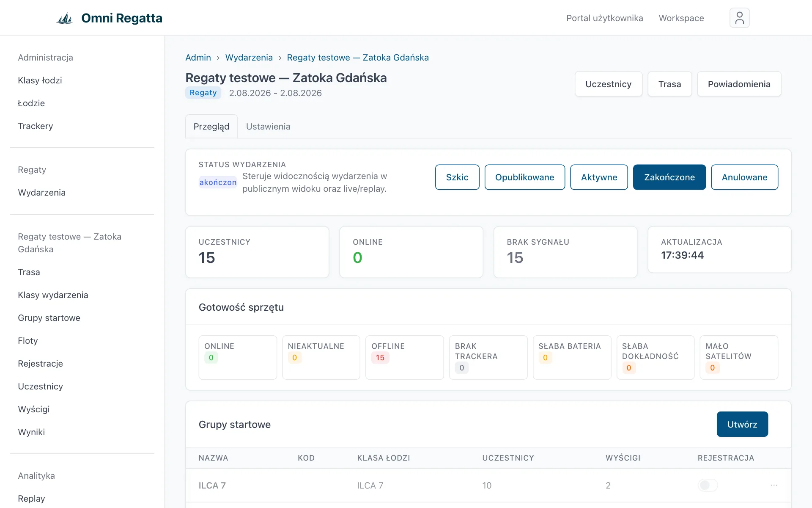Toggle registration switch for ILCA 7
Screen dimensions: 812x508
pos(708,485)
